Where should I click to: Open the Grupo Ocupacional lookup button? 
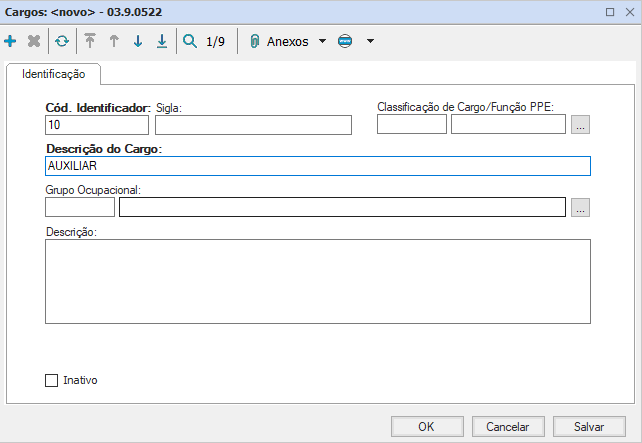(581, 207)
